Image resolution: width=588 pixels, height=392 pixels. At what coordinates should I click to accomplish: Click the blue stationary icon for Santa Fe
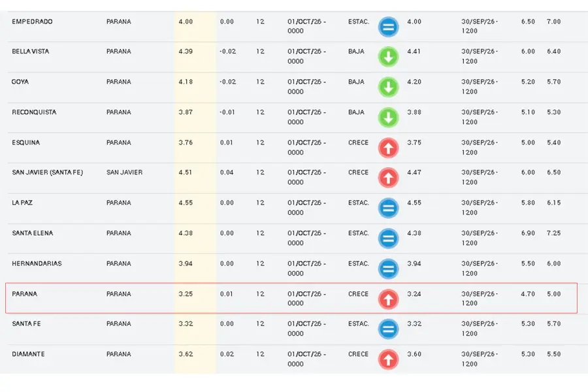pyautogui.click(x=388, y=329)
